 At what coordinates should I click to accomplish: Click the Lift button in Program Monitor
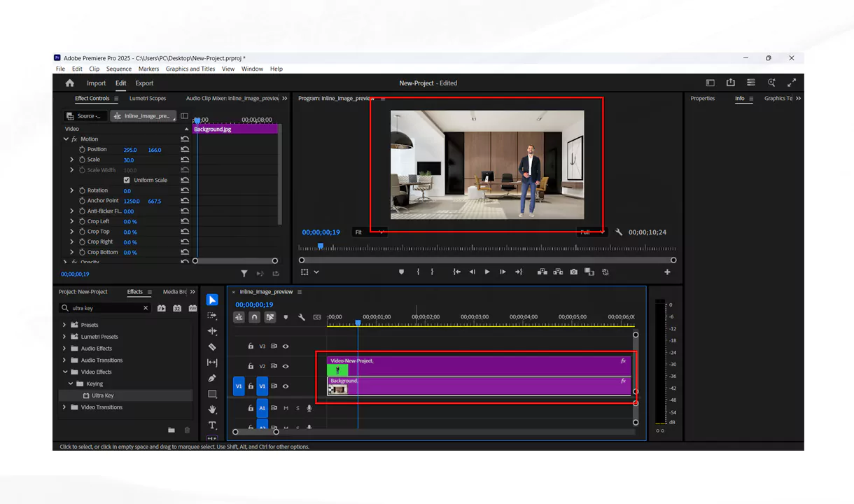tap(542, 272)
